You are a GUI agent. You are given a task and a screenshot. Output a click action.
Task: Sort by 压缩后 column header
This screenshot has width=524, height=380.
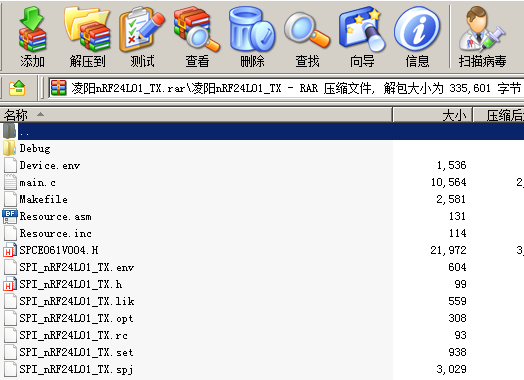click(498, 115)
